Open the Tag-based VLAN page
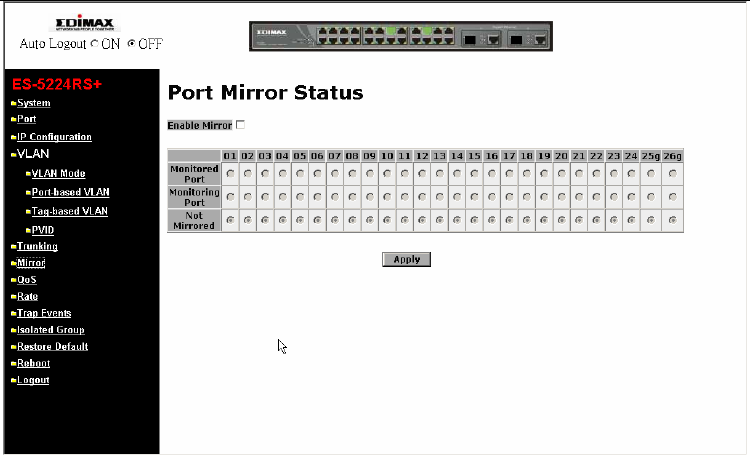Screen dimensions: 750x455 69,211
